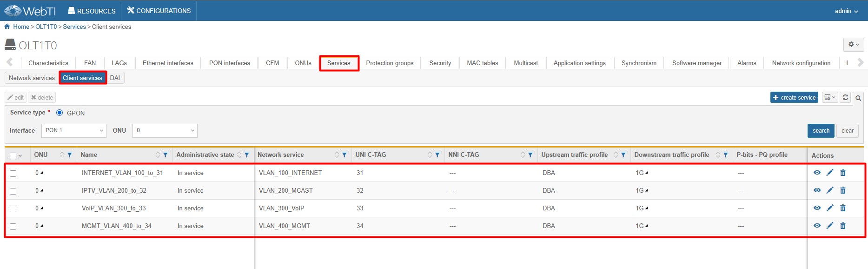View details of IPTV_VLAN_200_to_32 with eye icon
The height and width of the screenshot is (269, 868).
pos(817,190)
